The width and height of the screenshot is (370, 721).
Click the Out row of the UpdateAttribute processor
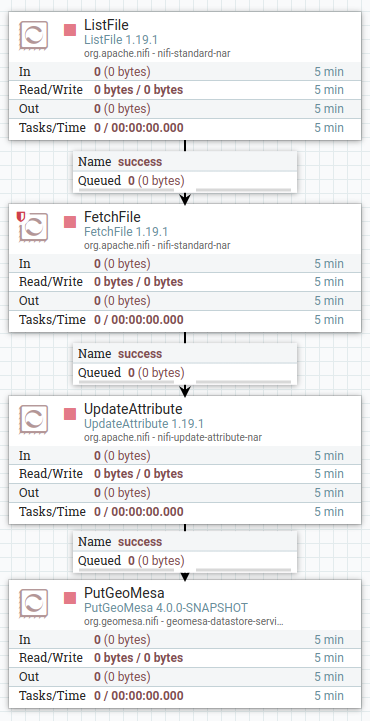click(185, 493)
